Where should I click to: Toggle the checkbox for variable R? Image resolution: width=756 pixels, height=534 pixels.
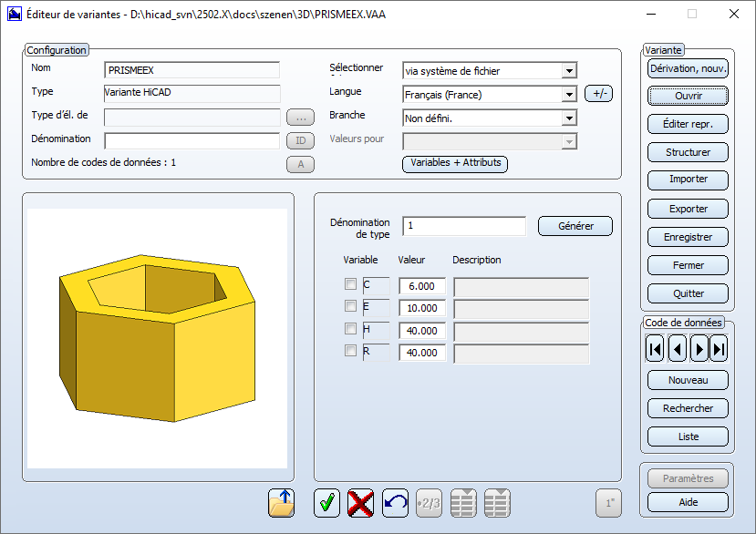click(350, 351)
